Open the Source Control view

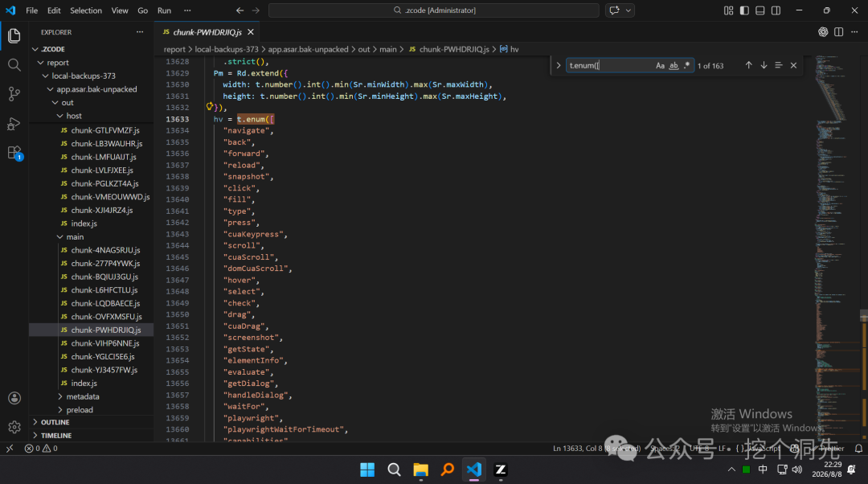tap(14, 94)
